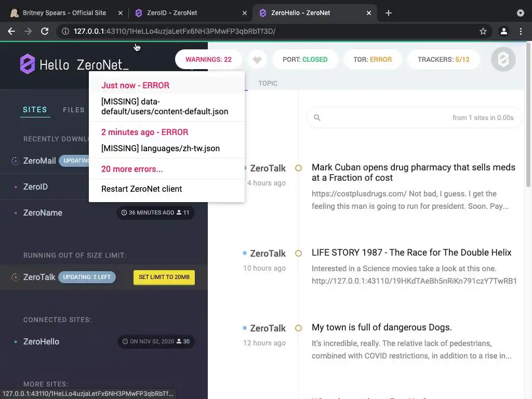Click the circle marker beside LIFE STORY 1987 post
Image resolution: width=532 pixels, height=399 pixels.
(298, 253)
